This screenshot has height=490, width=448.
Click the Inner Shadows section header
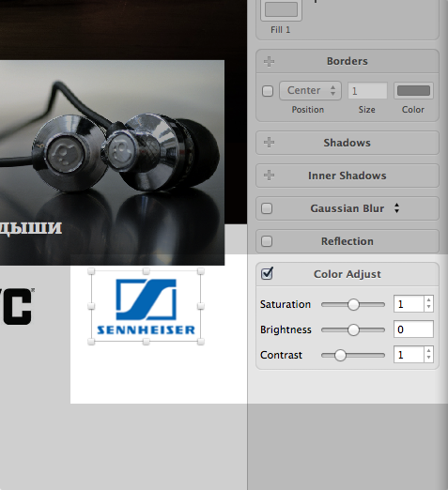click(348, 176)
